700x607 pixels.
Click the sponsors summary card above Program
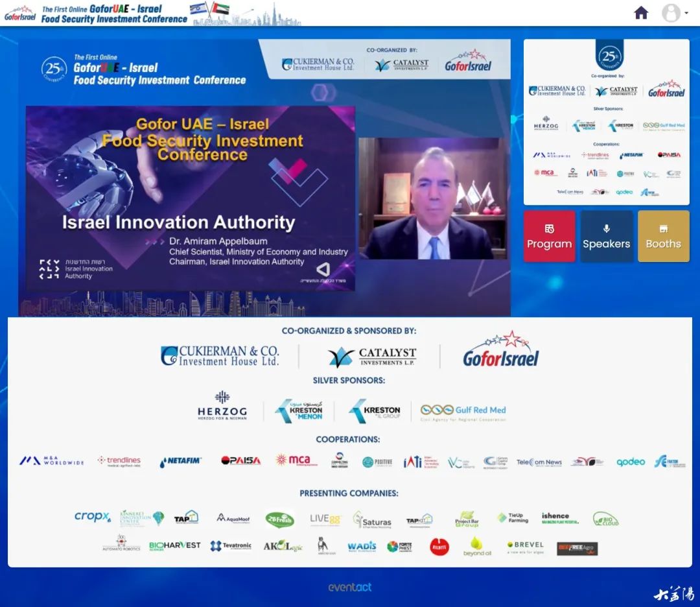coord(606,122)
